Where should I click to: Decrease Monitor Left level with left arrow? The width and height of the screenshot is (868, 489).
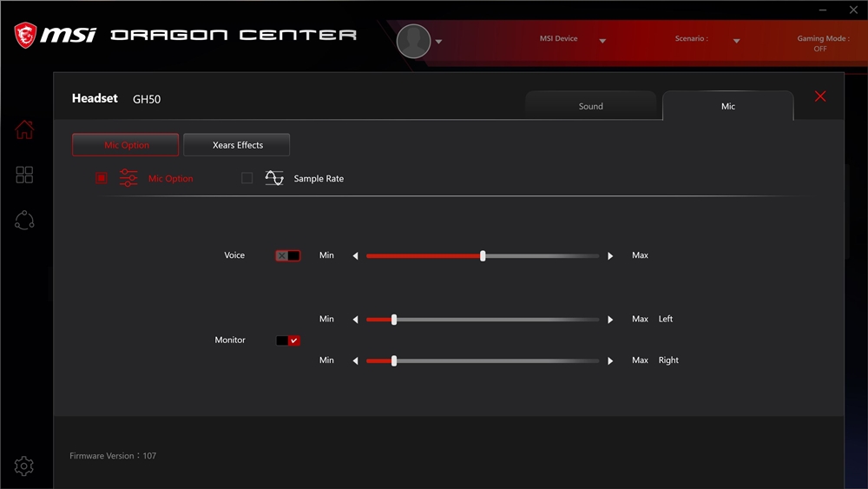pyautogui.click(x=355, y=320)
